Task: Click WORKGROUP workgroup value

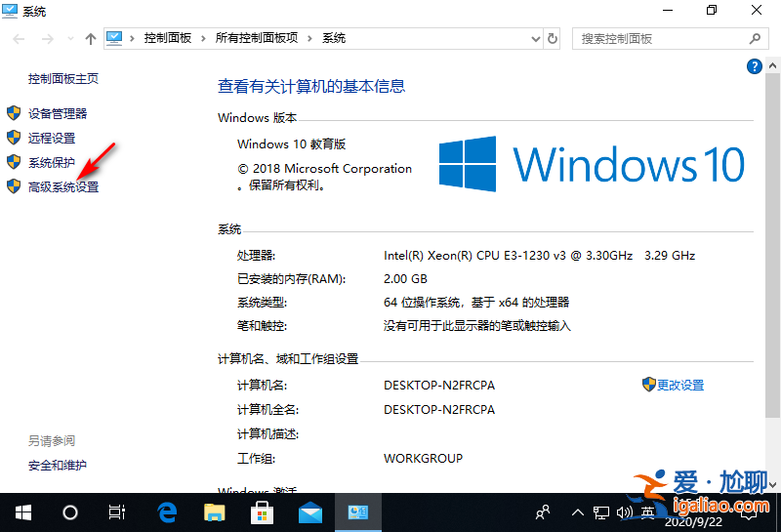Action: pos(424,458)
